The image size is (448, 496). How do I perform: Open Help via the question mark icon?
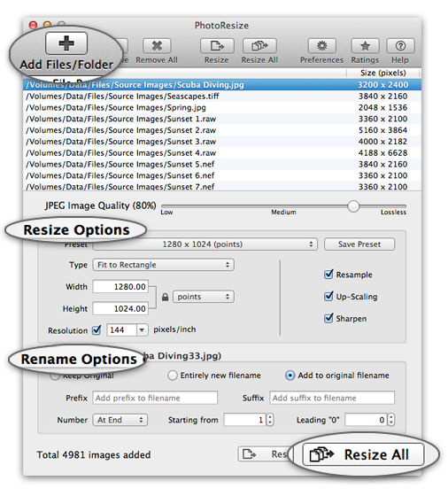(x=400, y=46)
